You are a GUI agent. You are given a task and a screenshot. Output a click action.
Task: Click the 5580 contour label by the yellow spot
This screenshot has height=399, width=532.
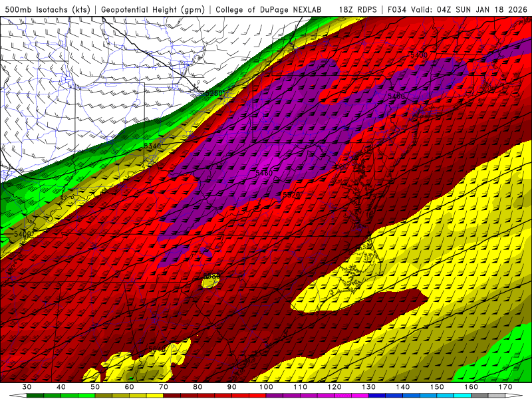click(x=211, y=276)
